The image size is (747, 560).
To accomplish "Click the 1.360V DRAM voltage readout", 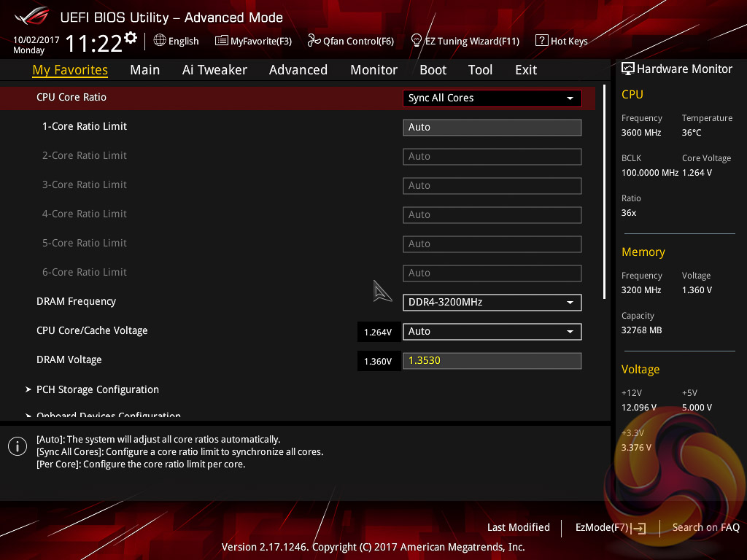I will 378,361.
